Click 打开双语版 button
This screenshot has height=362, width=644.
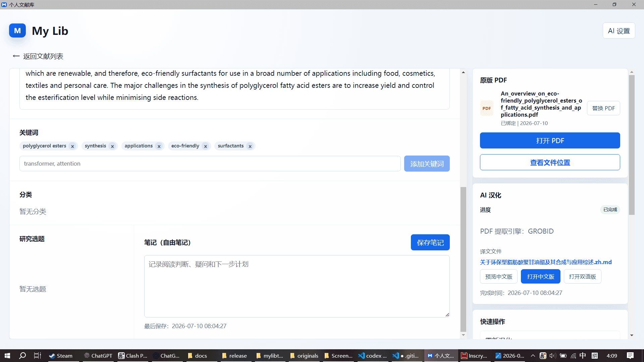point(582,277)
